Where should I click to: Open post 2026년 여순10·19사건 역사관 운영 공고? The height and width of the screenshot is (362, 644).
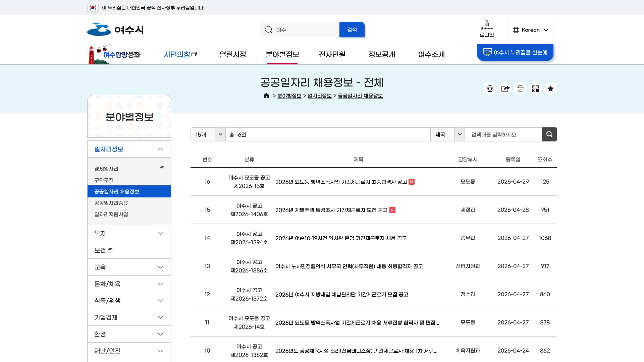coord(341,238)
